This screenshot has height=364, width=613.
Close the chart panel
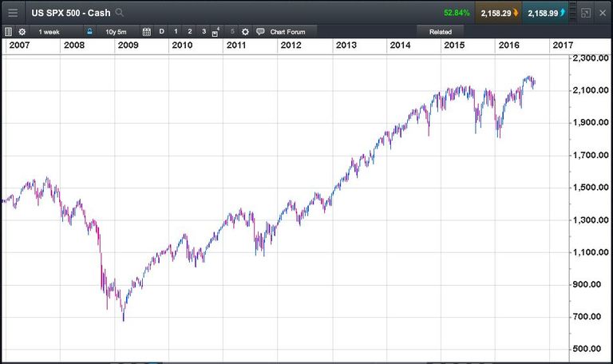click(x=603, y=13)
